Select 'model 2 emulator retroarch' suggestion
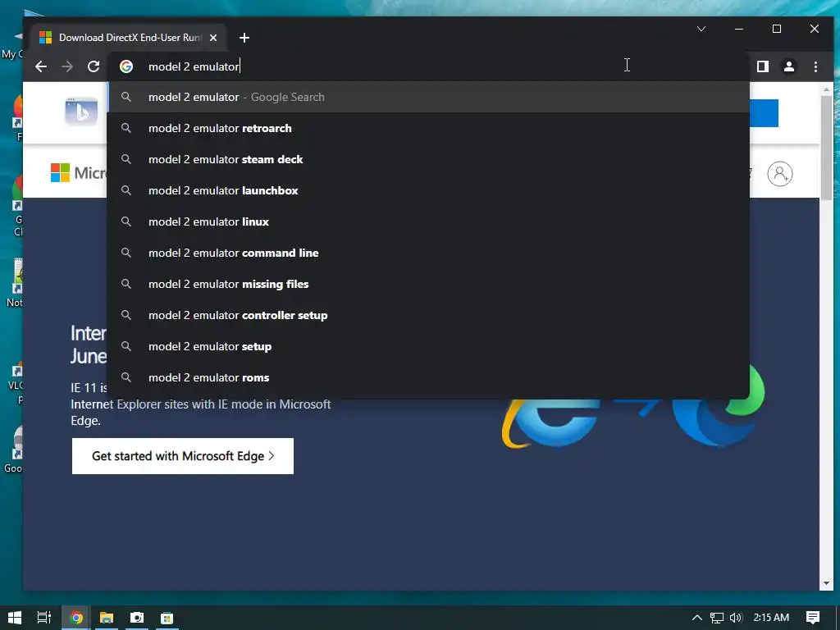This screenshot has height=630, width=840. pyautogui.click(x=428, y=128)
